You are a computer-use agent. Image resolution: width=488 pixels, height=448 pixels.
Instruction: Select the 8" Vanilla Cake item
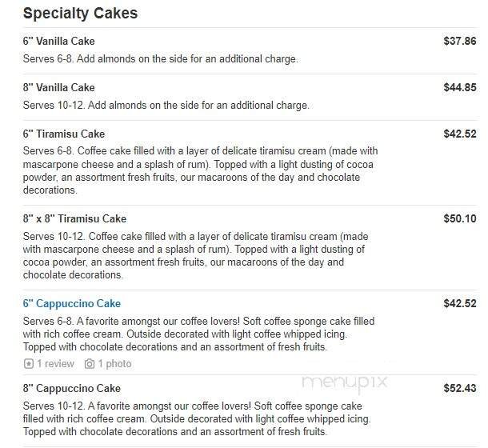58,87
